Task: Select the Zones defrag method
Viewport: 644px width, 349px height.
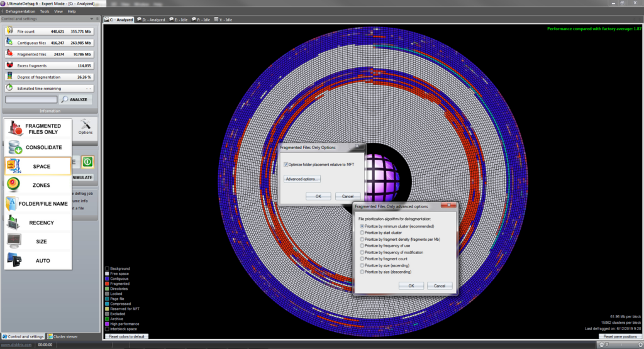Action: [x=38, y=185]
